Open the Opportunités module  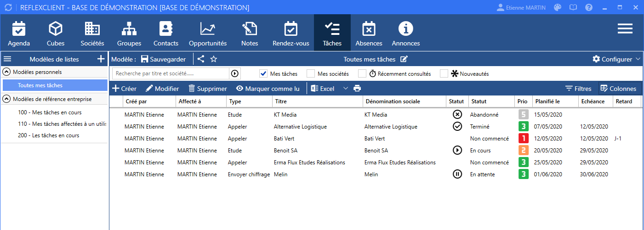point(208,34)
